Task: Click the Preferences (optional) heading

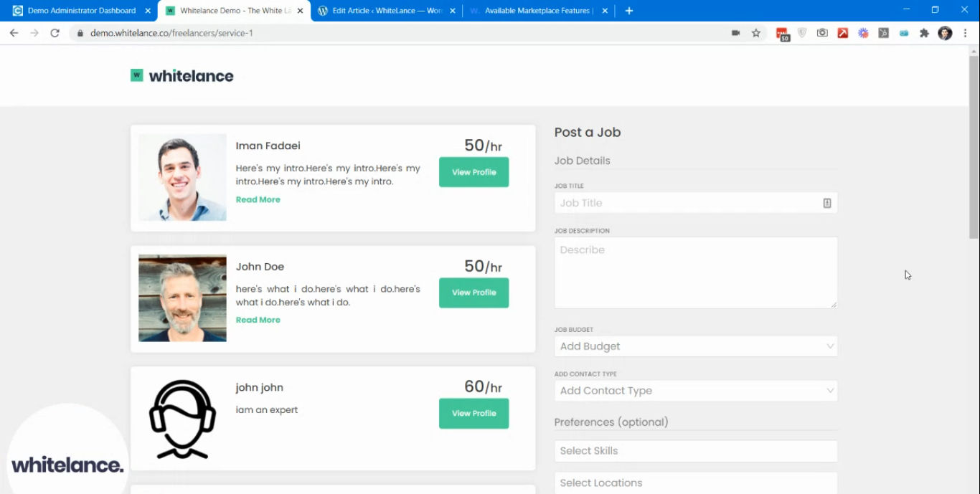Action: coord(611,422)
